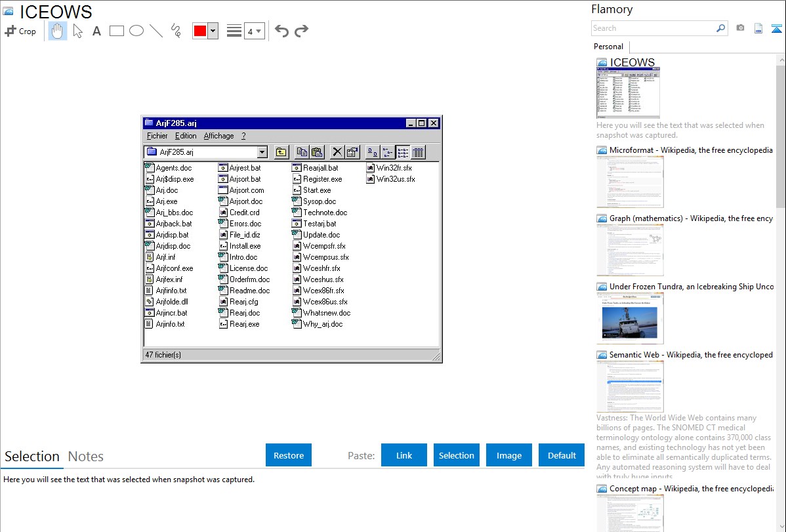Open the Edition menu
The height and width of the screenshot is (532, 786).
coord(186,136)
